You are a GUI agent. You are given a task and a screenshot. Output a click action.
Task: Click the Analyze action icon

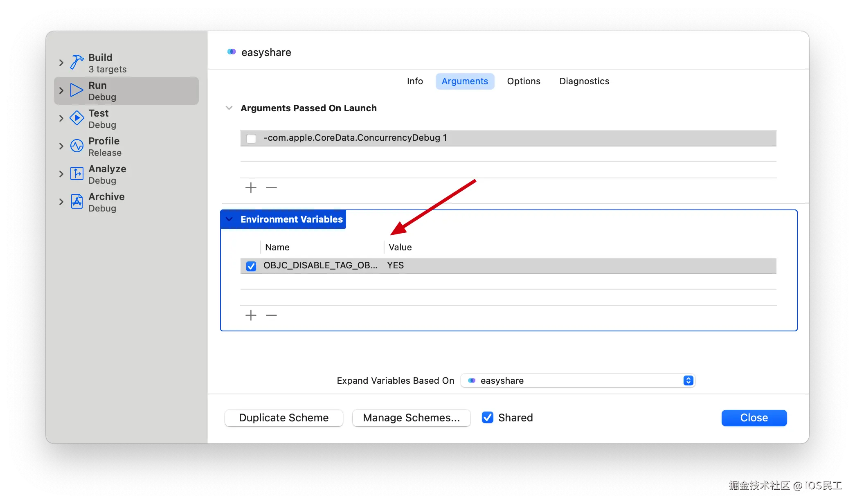pyautogui.click(x=76, y=173)
